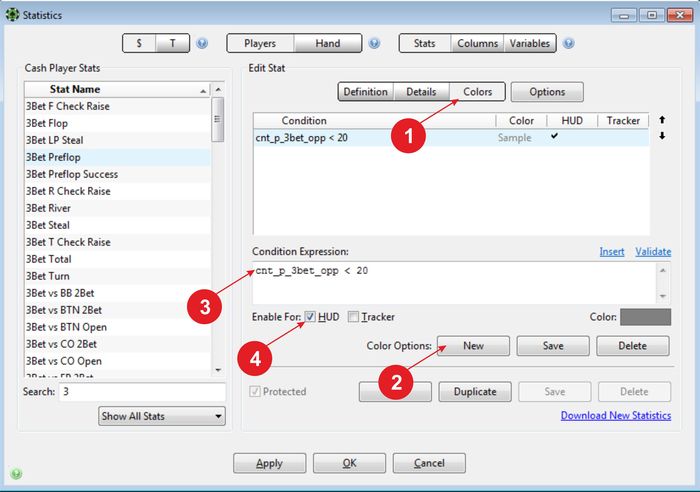700x492 pixels.
Task: Click condition expression scroll up arrow
Action: pyautogui.click(x=663, y=270)
